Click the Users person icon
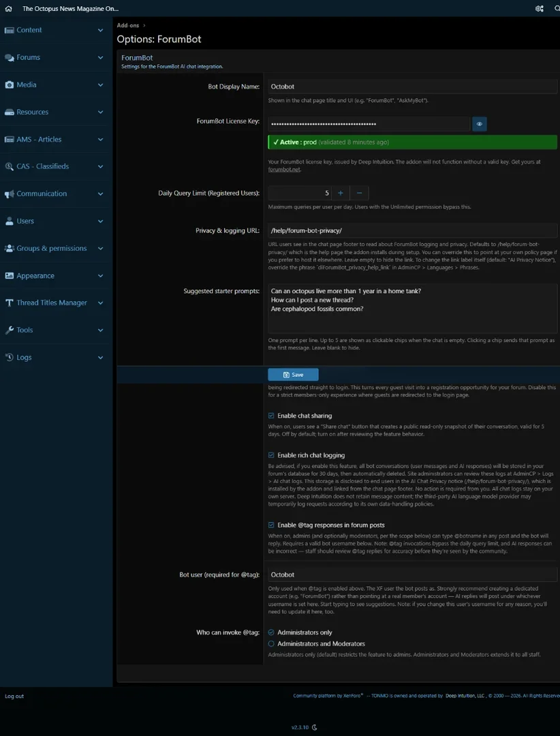 (x=10, y=221)
